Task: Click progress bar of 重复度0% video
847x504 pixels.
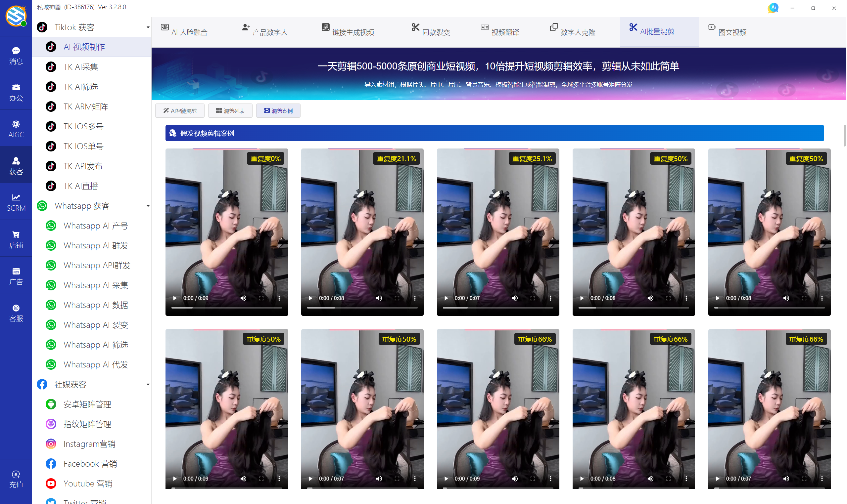Action: [x=226, y=308]
